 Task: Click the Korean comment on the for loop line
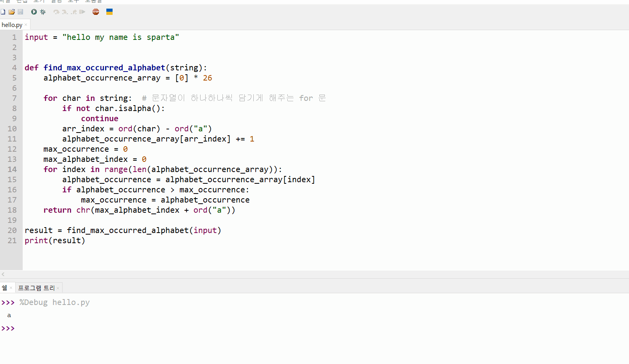click(x=234, y=98)
